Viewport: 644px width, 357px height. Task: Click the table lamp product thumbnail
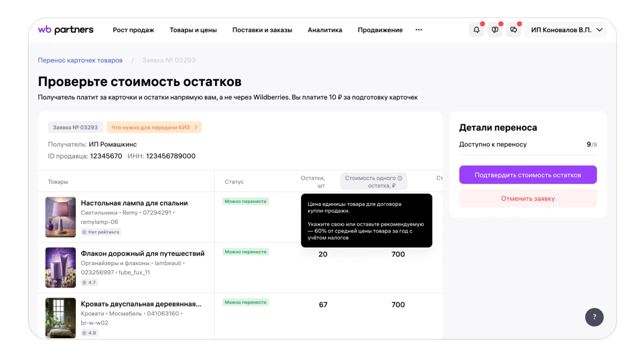[60, 217]
